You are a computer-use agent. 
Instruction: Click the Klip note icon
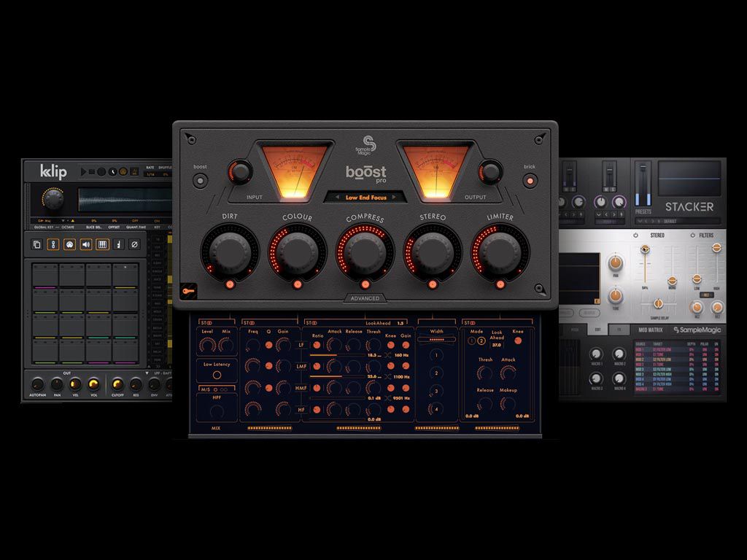(119, 244)
